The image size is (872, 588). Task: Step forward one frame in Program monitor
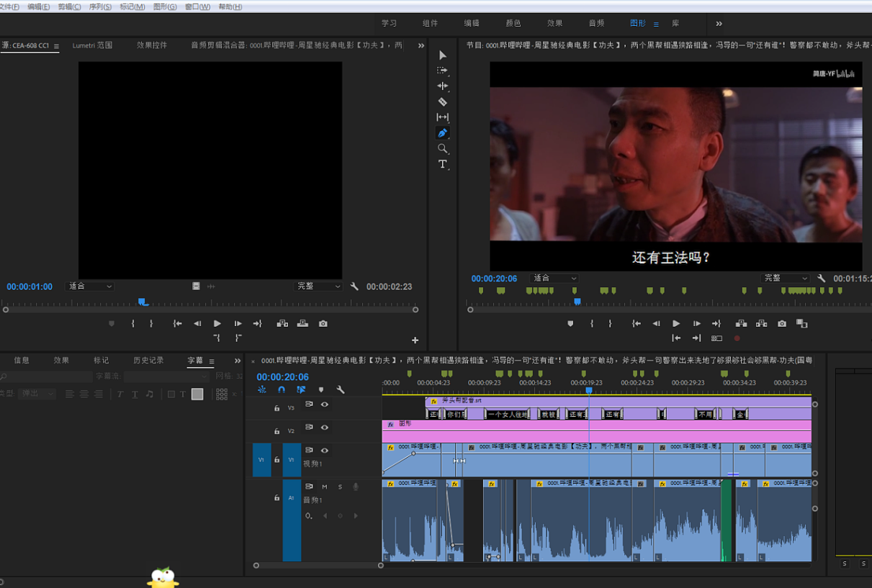pyautogui.click(x=696, y=324)
